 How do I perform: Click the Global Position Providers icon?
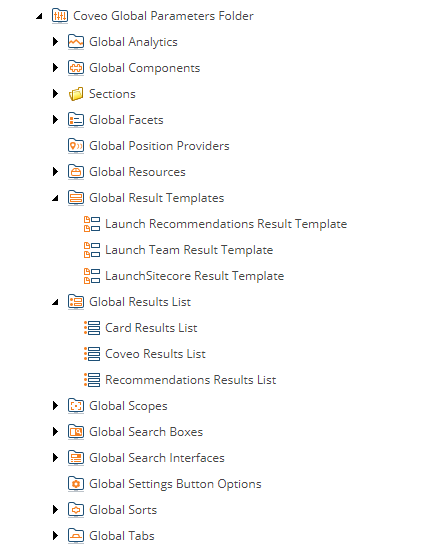(76, 146)
